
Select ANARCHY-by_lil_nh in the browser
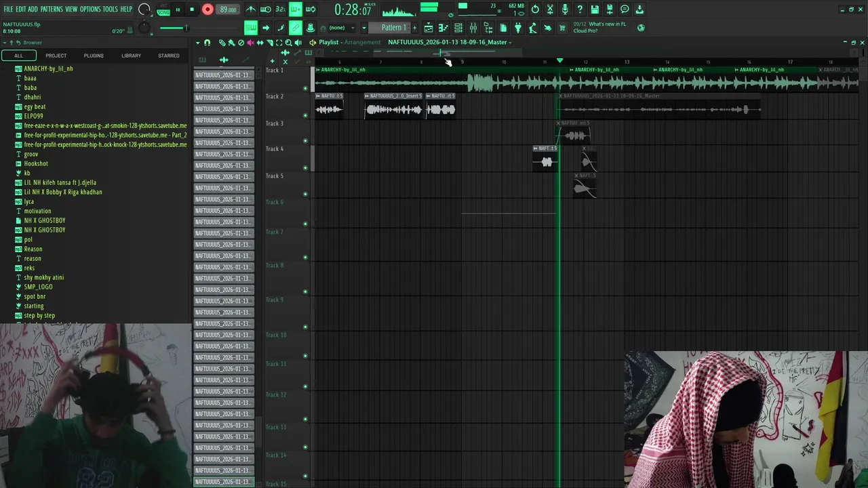pos(48,68)
